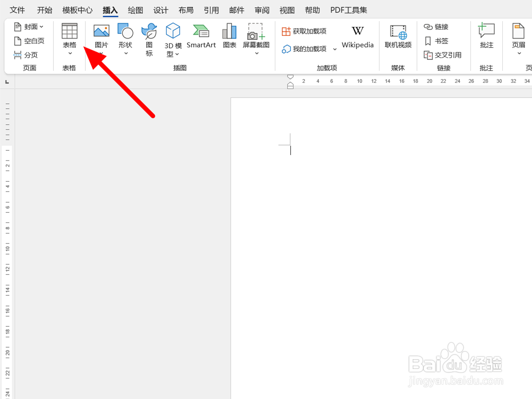
Task: Insert a Cross-reference (交叉引用)
Action: point(443,55)
